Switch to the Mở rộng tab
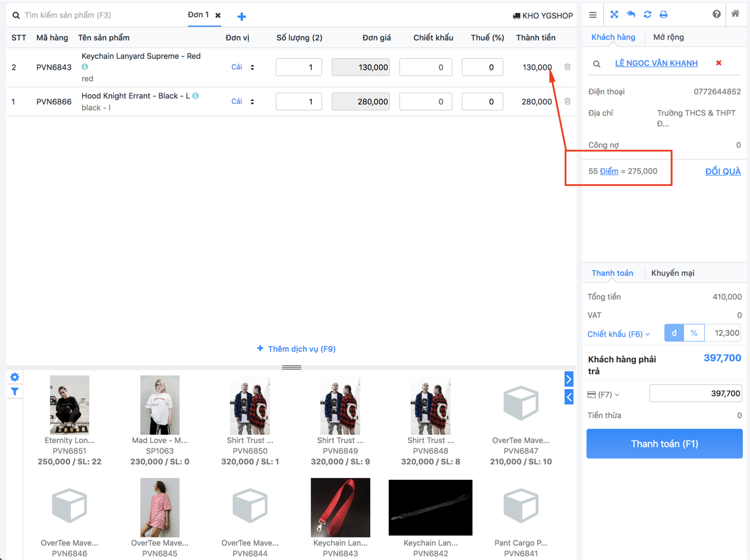The image size is (750, 560). click(669, 37)
